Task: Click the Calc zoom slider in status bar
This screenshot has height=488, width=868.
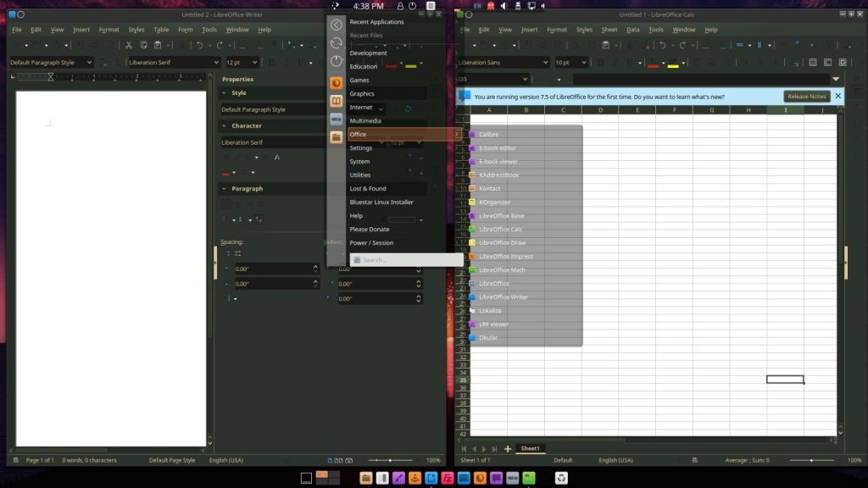Action: click(x=810, y=460)
